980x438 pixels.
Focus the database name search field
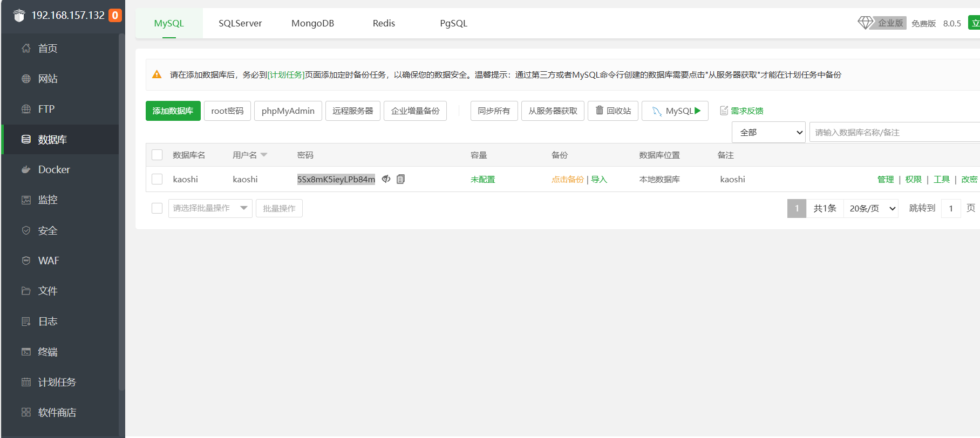tap(895, 132)
